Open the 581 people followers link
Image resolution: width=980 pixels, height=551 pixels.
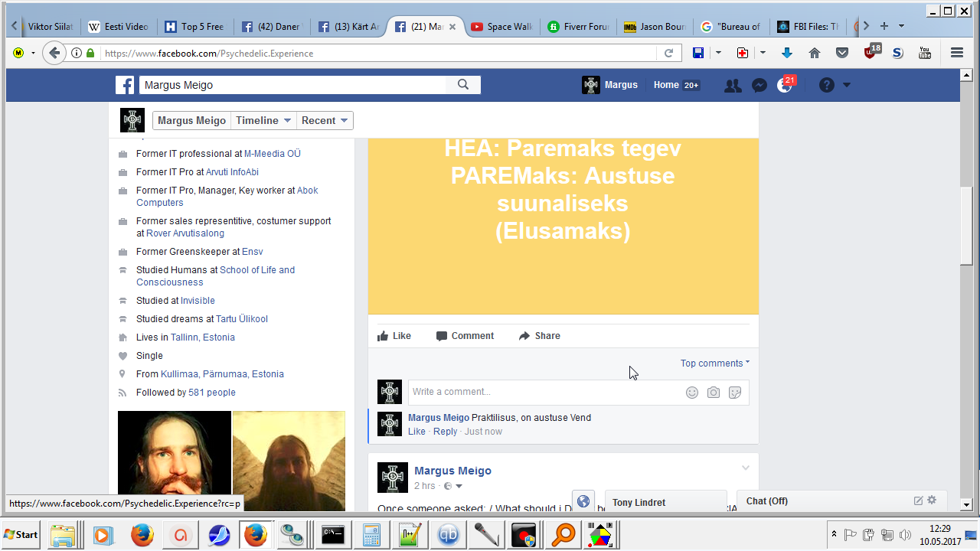pyautogui.click(x=212, y=393)
